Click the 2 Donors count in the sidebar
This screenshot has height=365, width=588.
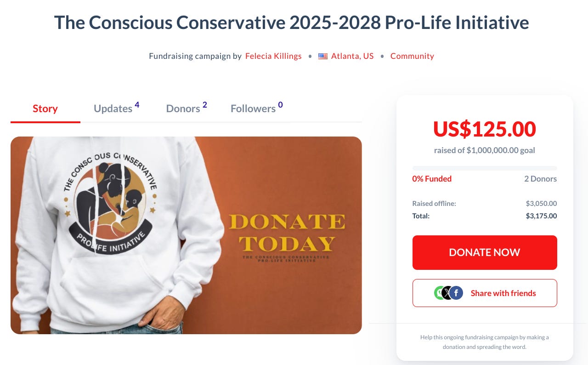(540, 179)
